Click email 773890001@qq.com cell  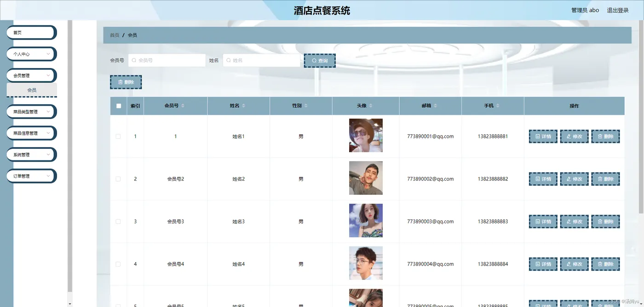pos(431,136)
